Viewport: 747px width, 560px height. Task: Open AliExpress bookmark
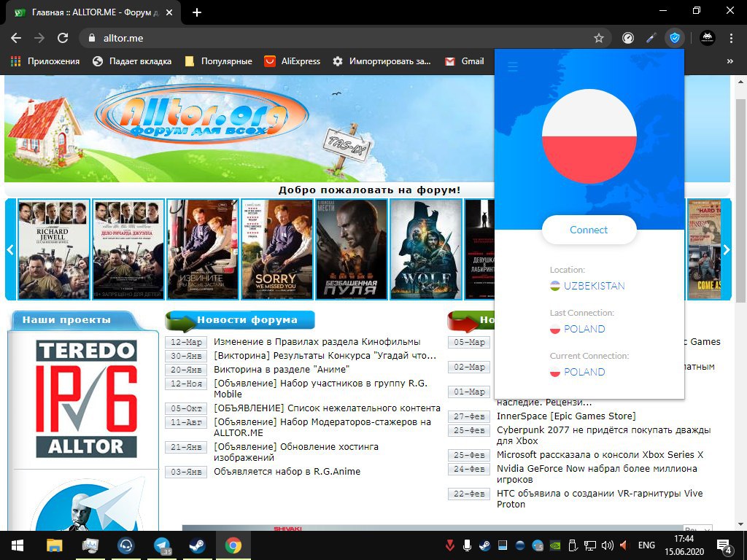pyautogui.click(x=293, y=61)
